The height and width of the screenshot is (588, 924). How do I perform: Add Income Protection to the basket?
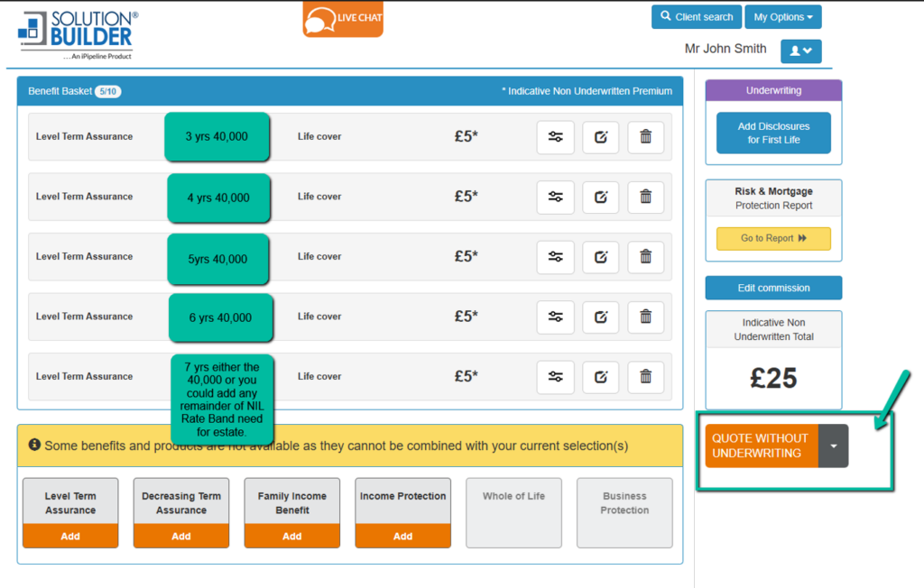402,536
